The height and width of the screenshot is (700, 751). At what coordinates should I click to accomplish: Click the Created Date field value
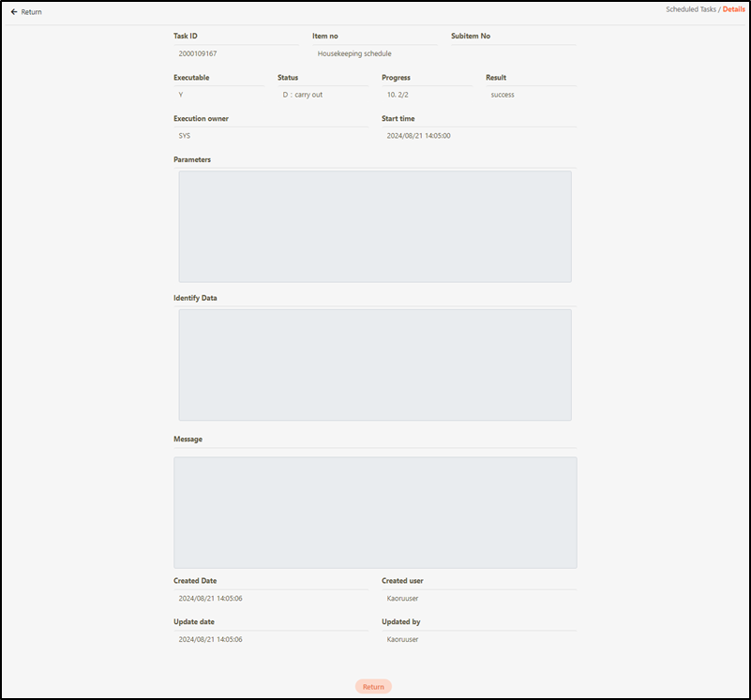[270, 598]
